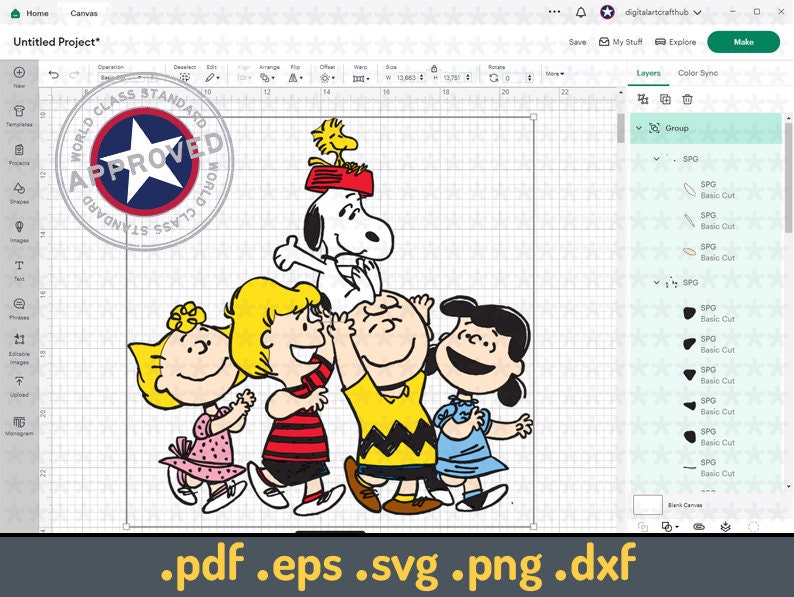Open the Flip dropdown

(295, 77)
